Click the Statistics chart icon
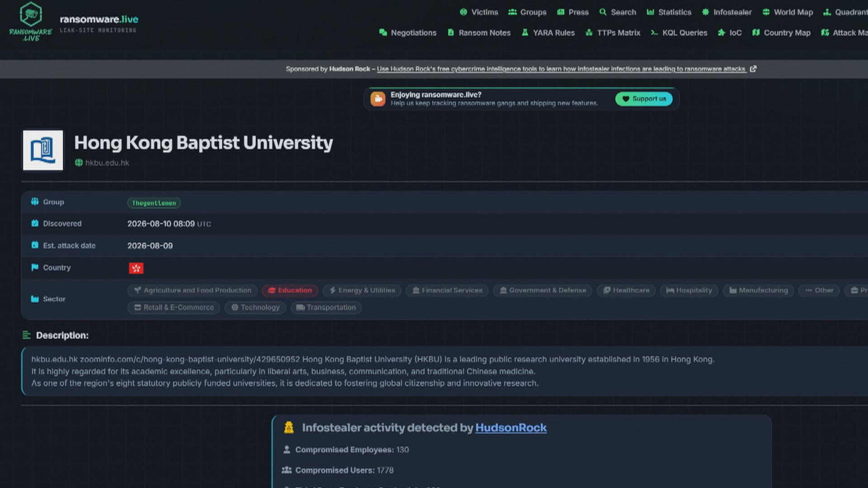 click(651, 12)
